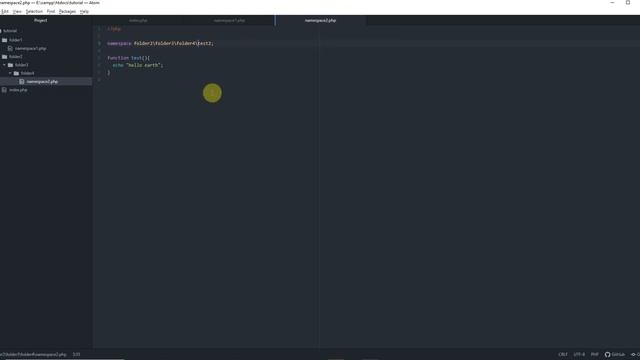Minimize the Atom window
Screen dimensions: 640x360
click(x=612, y=3)
